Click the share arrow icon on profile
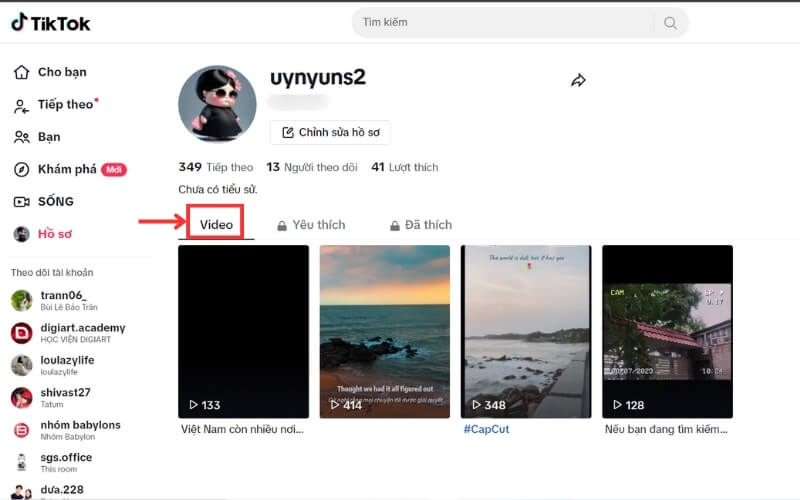This screenshot has height=500, width=800. tap(578, 80)
